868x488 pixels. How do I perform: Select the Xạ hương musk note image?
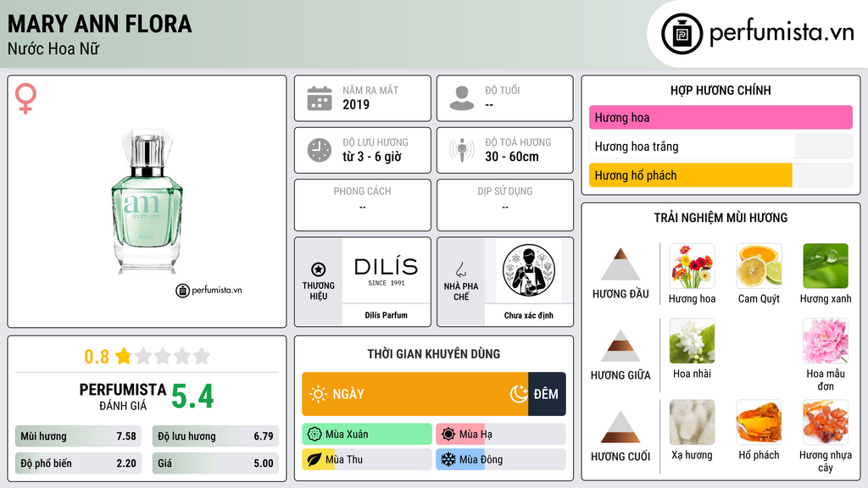coord(692,423)
